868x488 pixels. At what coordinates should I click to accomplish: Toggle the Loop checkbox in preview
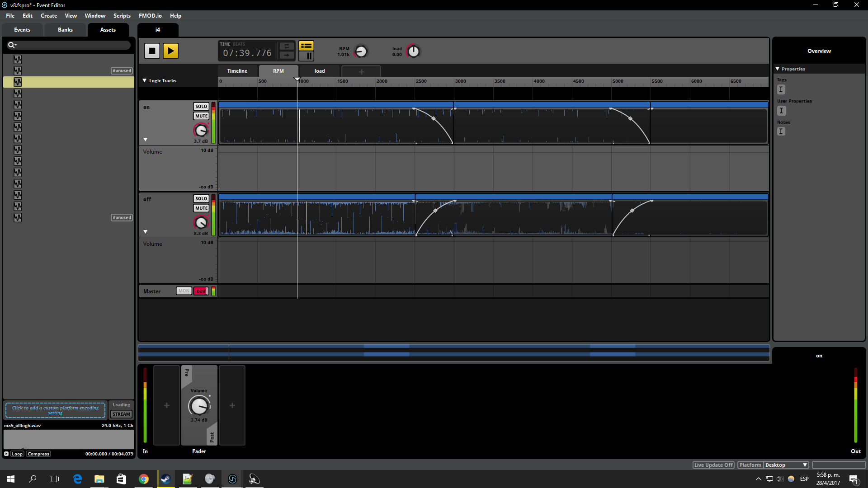pyautogui.click(x=17, y=454)
